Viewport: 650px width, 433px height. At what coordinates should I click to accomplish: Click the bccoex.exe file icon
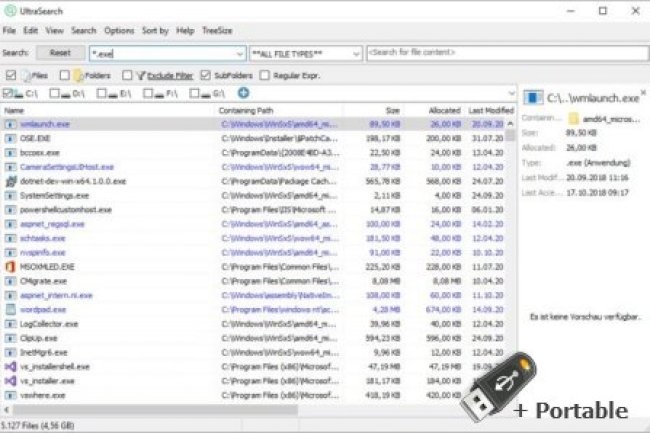click(x=10, y=152)
